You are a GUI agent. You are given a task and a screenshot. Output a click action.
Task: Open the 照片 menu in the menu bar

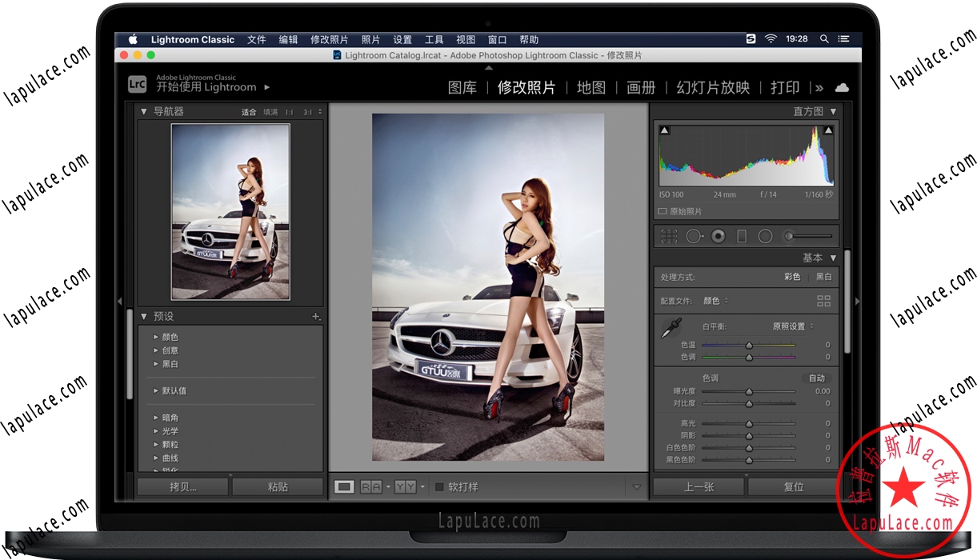[370, 38]
